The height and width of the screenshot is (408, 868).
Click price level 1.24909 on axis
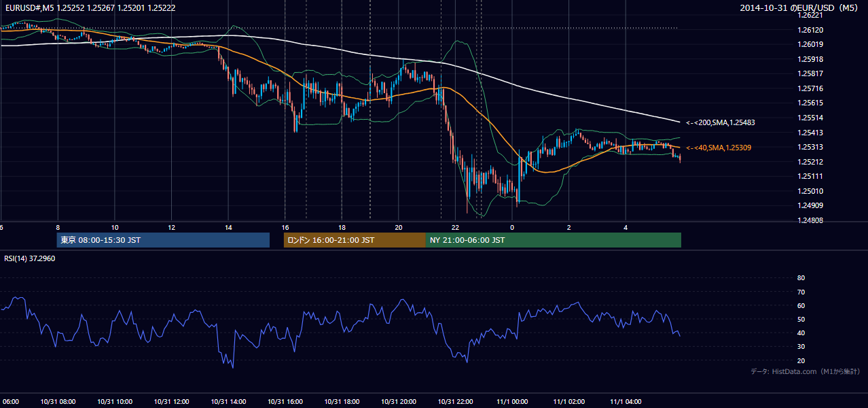(810, 205)
